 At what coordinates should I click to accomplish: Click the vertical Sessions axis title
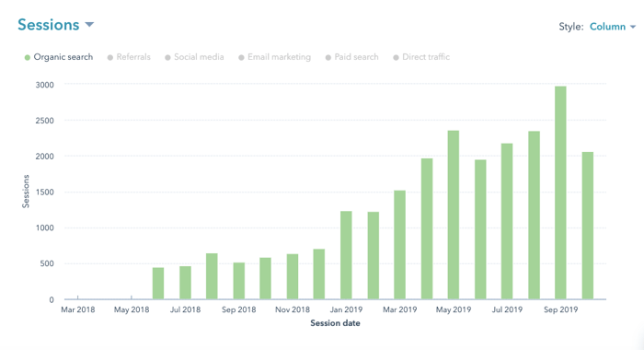(26, 192)
